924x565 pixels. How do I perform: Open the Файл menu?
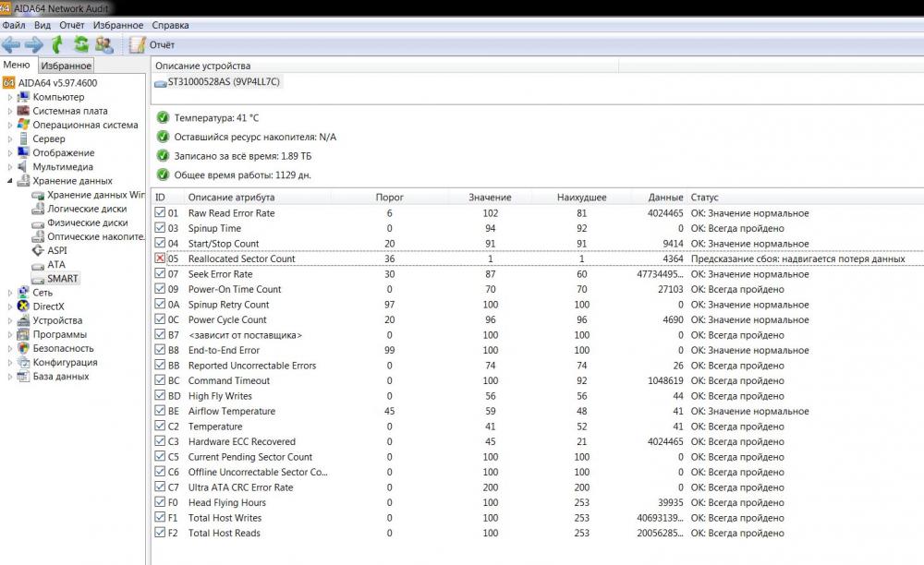[x=14, y=25]
